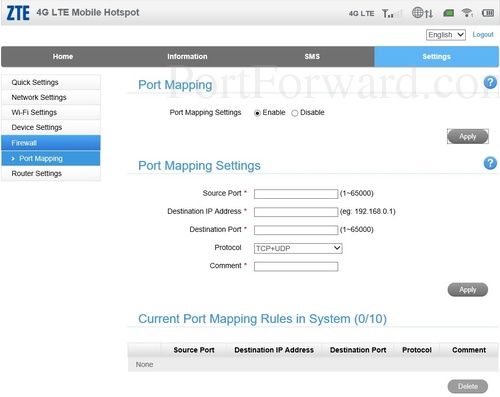The image size is (500, 397).
Task: Click the green SIM card status icon
Action: (x=448, y=13)
